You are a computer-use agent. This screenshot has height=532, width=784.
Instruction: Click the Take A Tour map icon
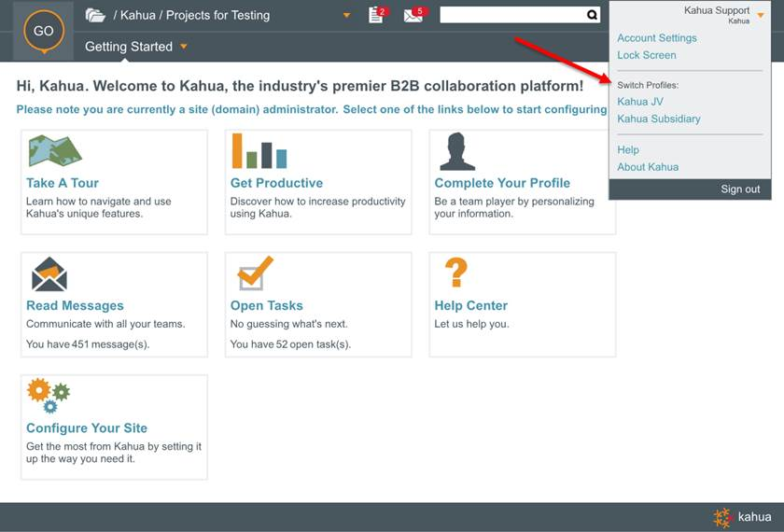point(54,151)
